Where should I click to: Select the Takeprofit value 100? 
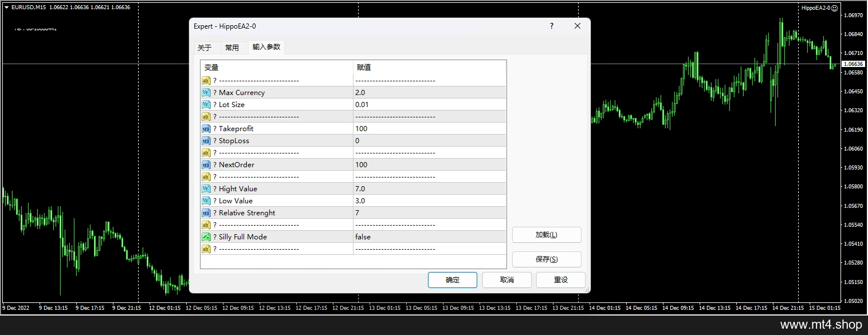coord(430,129)
